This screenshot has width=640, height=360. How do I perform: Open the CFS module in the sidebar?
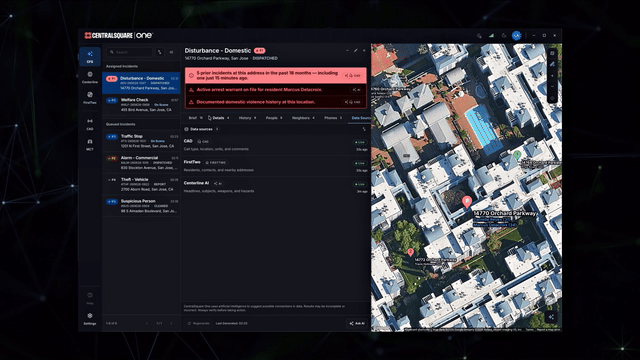90,56
